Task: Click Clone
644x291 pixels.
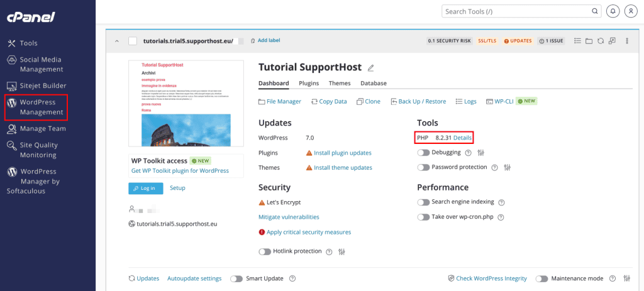Action: coord(369,101)
